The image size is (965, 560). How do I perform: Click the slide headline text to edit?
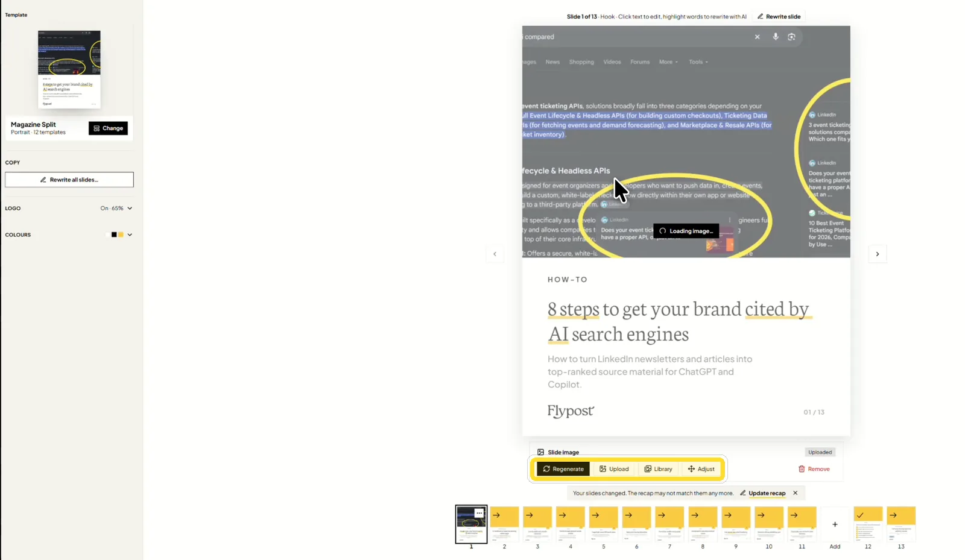point(679,321)
